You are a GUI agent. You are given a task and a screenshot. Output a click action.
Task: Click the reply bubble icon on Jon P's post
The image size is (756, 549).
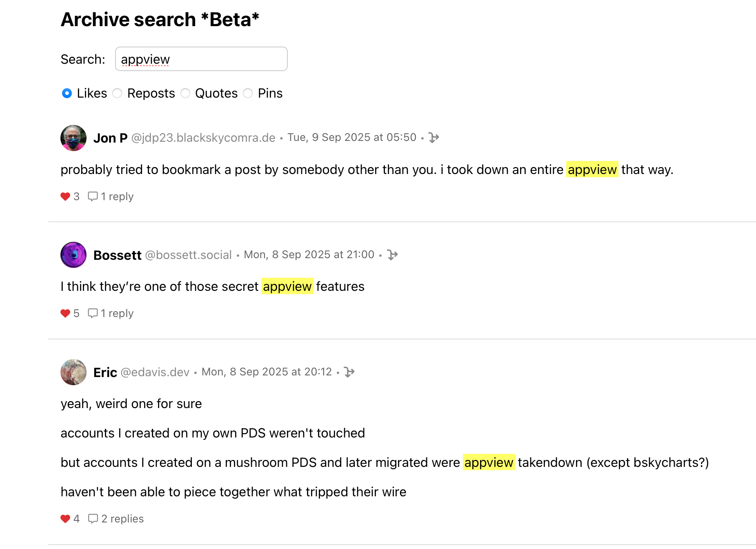point(93,196)
